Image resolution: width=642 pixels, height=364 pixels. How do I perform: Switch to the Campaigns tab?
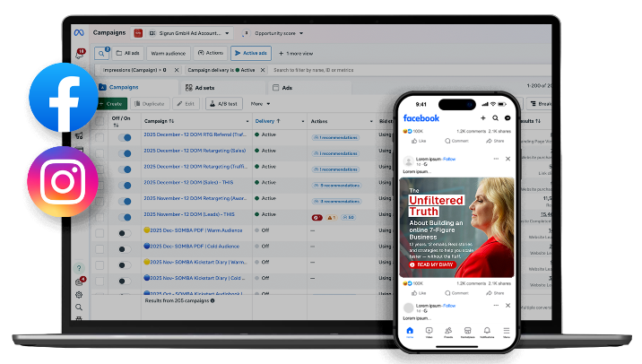point(136,87)
